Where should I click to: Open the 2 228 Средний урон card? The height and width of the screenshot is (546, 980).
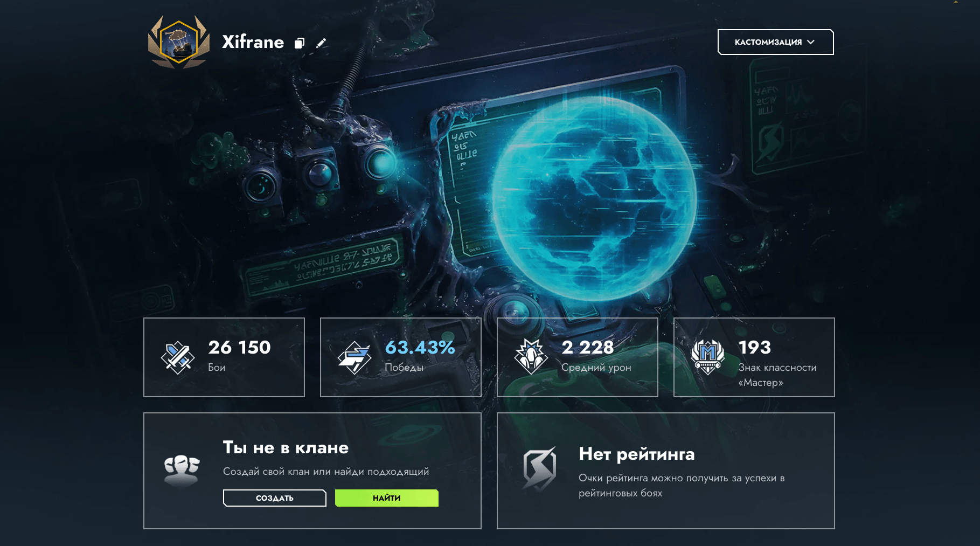[578, 357]
